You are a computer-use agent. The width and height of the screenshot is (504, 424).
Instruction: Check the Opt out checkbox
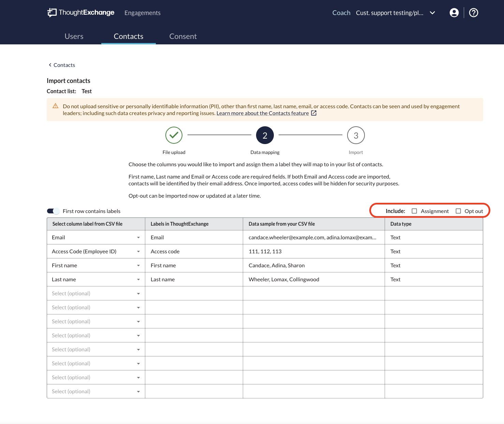tap(458, 211)
